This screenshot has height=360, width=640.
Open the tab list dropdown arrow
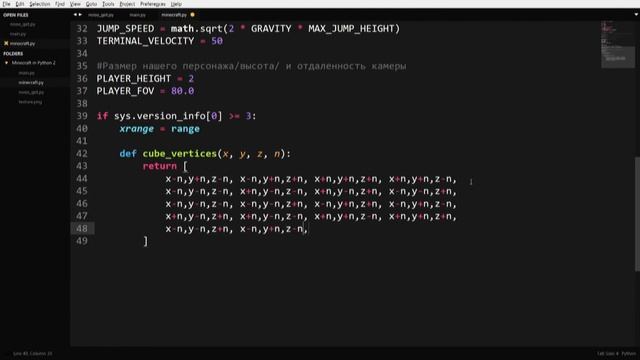click(x=636, y=15)
